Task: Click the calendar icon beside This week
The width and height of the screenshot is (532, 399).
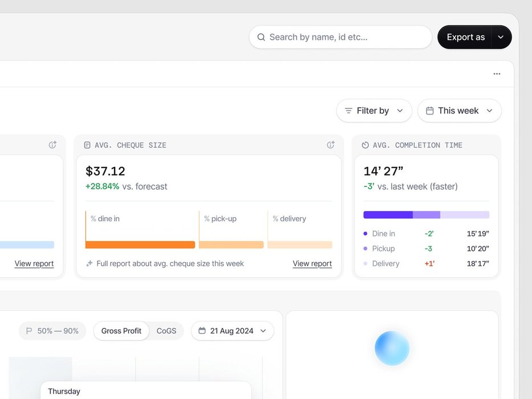Action: point(429,111)
